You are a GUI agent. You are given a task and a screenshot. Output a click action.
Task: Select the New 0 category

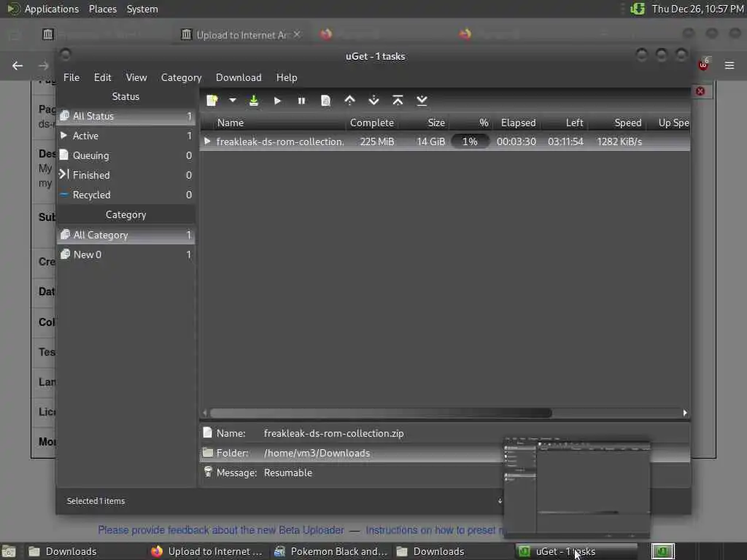(125, 254)
